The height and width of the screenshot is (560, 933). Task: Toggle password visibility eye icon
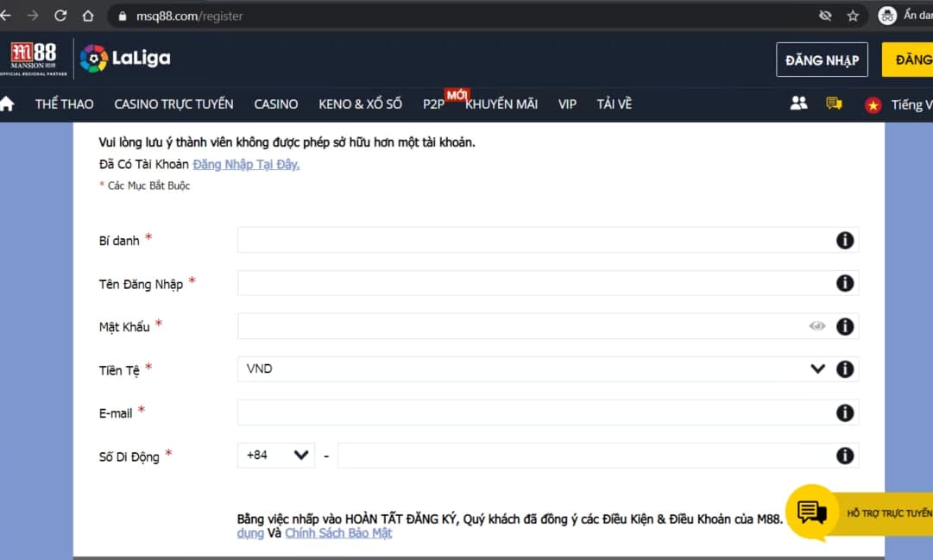click(816, 326)
